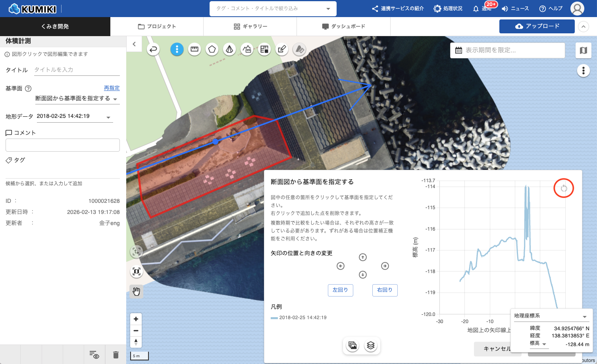Delete the shape with trash icon
The width and height of the screenshot is (597, 364).
[x=116, y=354]
